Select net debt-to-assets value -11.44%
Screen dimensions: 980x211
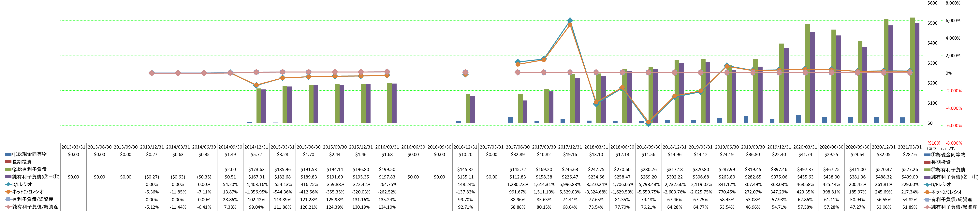[178, 207]
